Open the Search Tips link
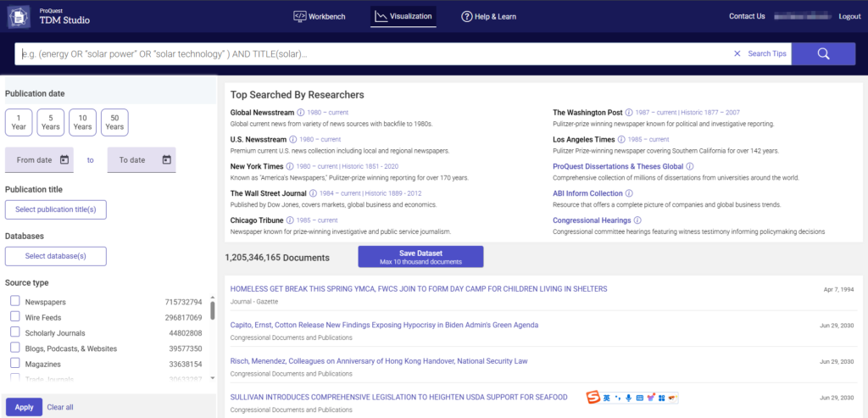 click(766, 54)
